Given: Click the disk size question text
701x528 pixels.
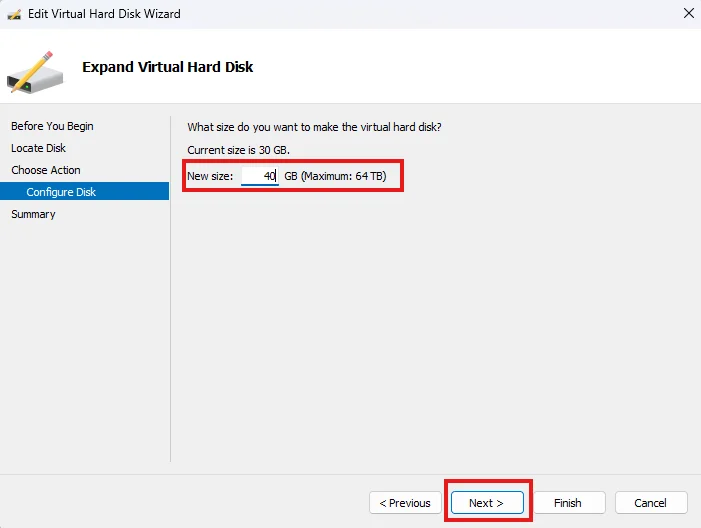Looking at the screenshot, I should click(314, 127).
